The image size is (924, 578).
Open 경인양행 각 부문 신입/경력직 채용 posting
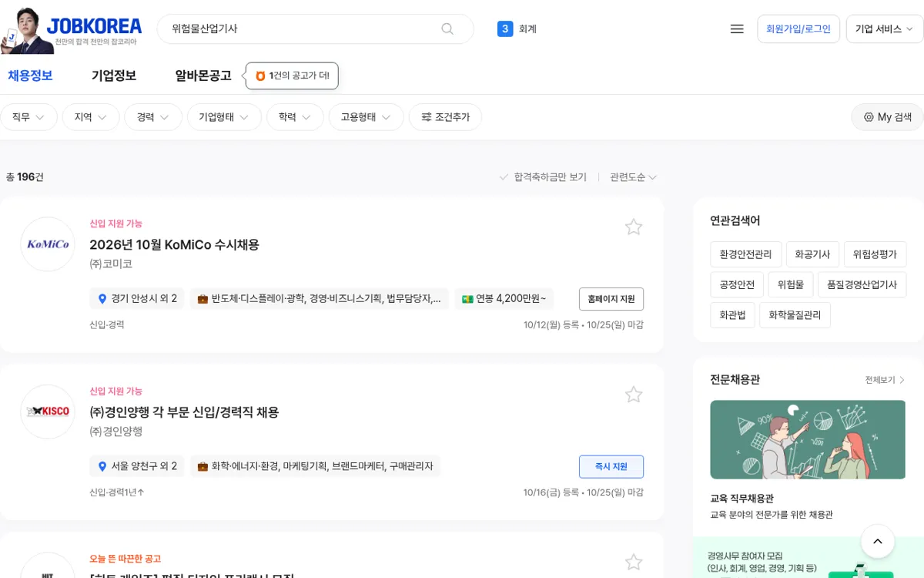click(x=184, y=412)
